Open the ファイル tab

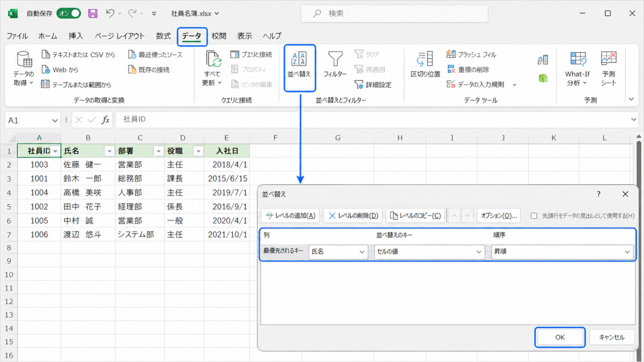(x=17, y=36)
